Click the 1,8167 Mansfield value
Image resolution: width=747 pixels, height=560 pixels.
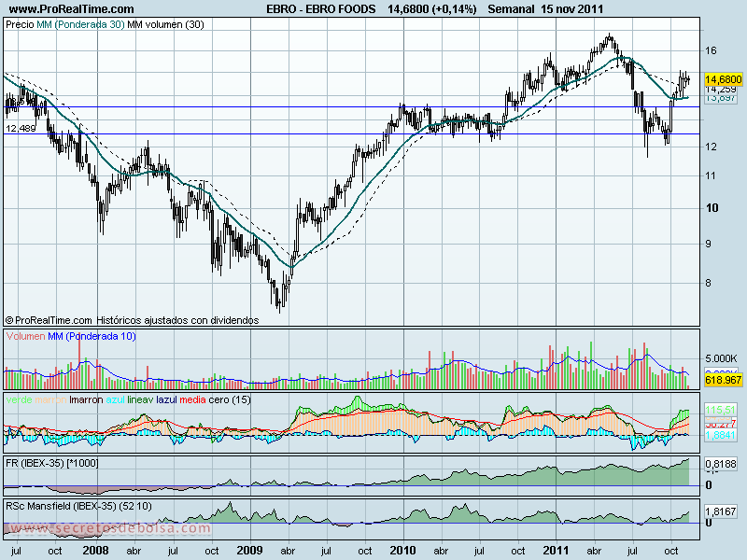pos(721,511)
